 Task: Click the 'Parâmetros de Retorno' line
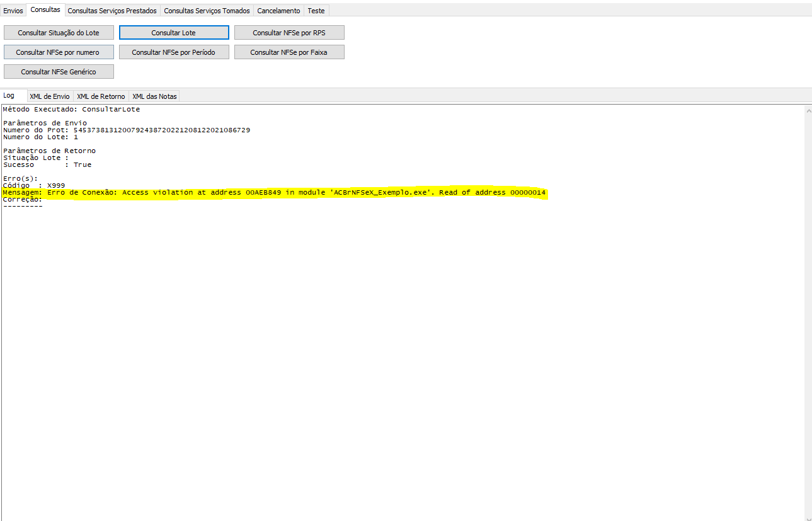coord(49,151)
